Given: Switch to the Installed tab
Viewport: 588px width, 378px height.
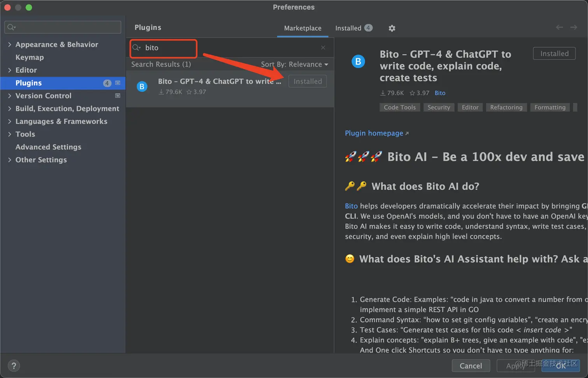Looking at the screenshot, I should pos(353,28).
